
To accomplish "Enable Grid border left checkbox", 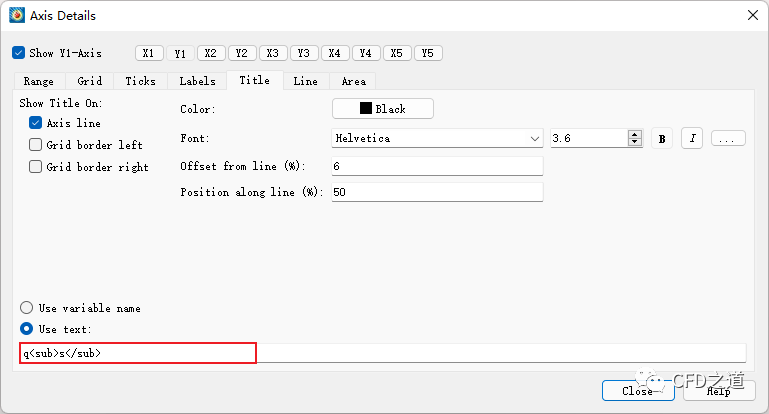I will click(36, 145).
